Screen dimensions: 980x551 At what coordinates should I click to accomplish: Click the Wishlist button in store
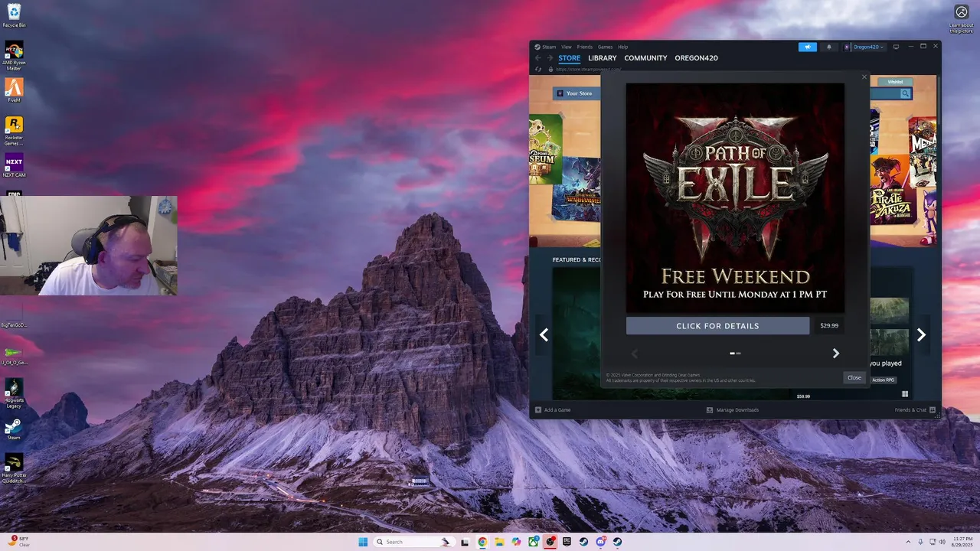click(895, 82)
